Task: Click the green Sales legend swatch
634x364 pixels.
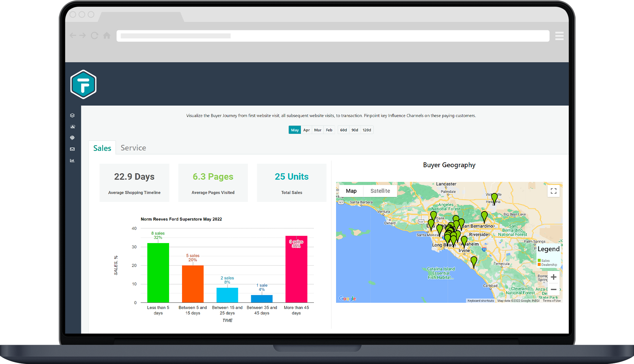Action: click(539, 260)
